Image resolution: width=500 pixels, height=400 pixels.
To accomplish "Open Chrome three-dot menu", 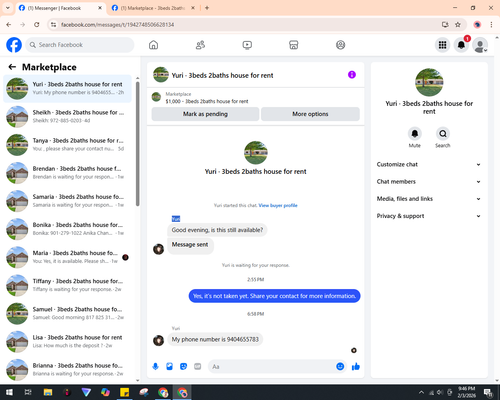I will pos(491,25).
